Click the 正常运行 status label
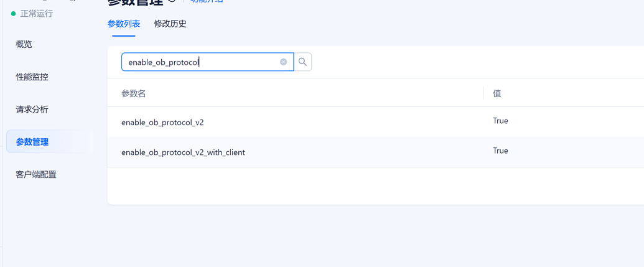644x267 pixels. pyautogui.click(x=37, y=14)
